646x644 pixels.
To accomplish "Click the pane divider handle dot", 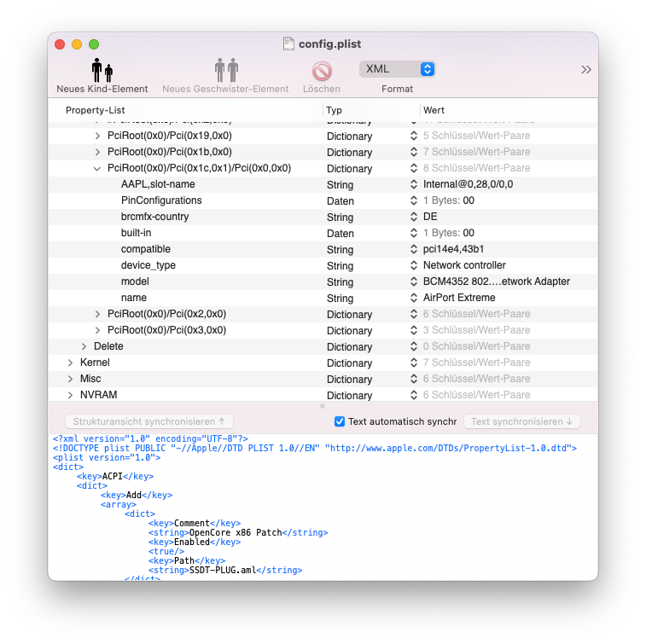I will point(323,406).
